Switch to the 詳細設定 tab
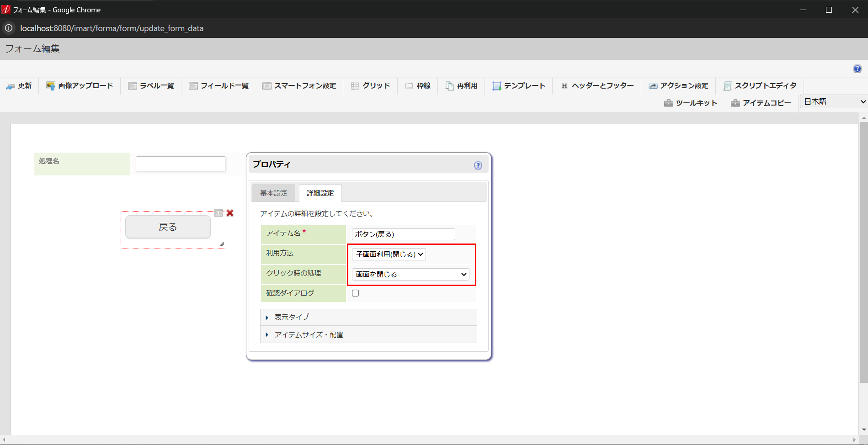 (x=320, y=193)
